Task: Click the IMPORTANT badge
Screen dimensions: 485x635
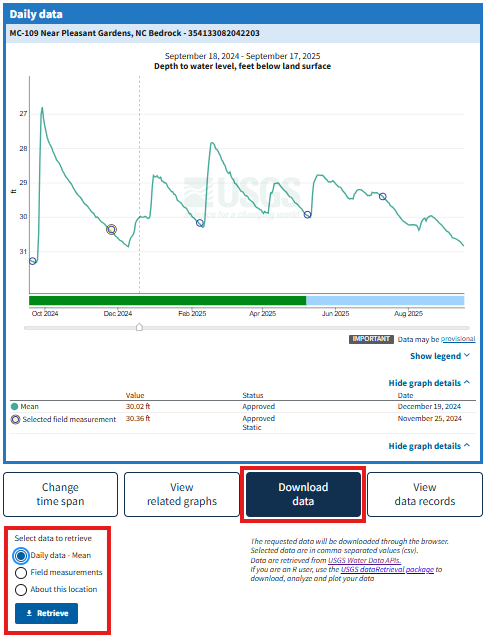Action: pos(371,339)
